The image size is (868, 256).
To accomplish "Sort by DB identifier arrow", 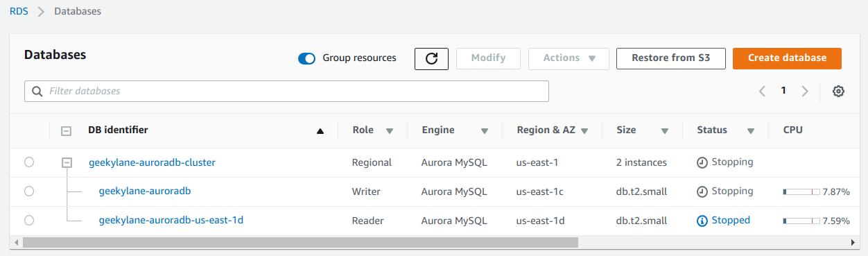I will (320, 130).
